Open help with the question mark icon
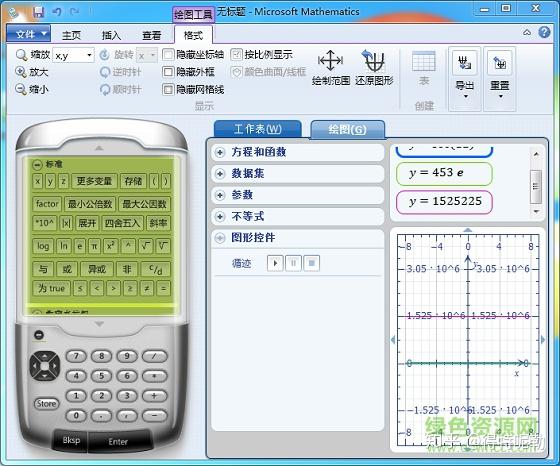 (x=544, y=32)
